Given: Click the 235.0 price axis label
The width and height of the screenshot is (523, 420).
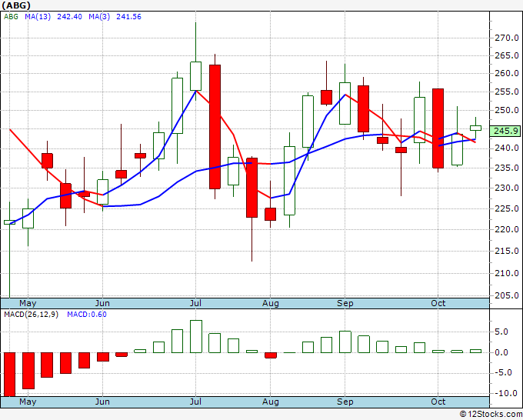Looking at the screenshot, I should coord(506,168).
